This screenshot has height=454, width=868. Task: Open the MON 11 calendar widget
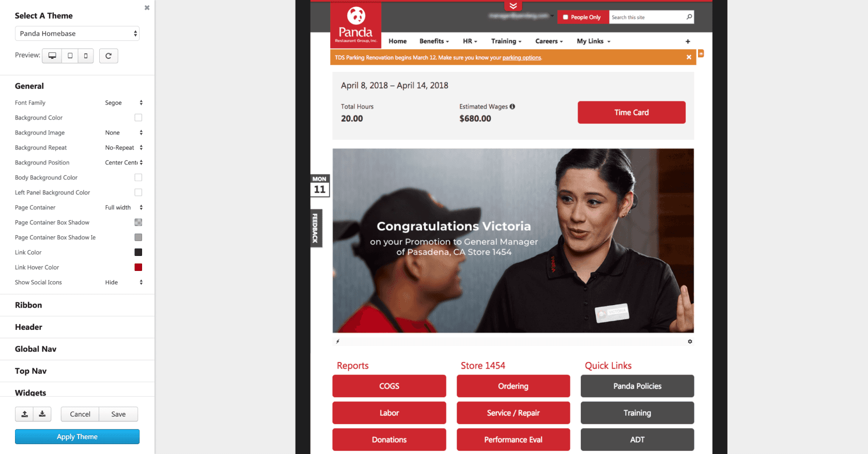point(320,186)
